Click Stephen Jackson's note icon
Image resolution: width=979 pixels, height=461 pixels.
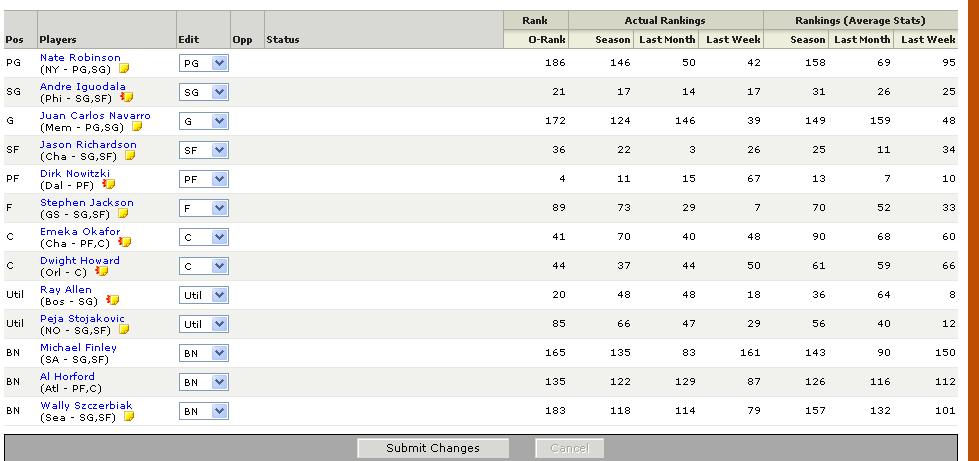tap(124, 214)
